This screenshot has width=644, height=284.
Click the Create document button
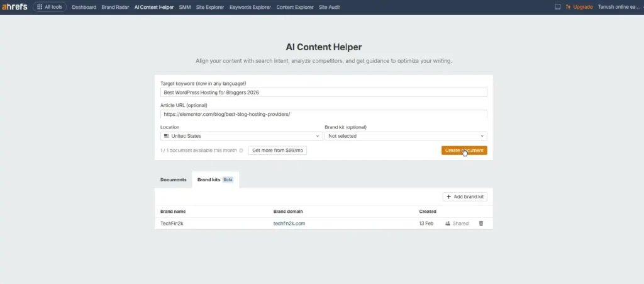click(464, 151)
